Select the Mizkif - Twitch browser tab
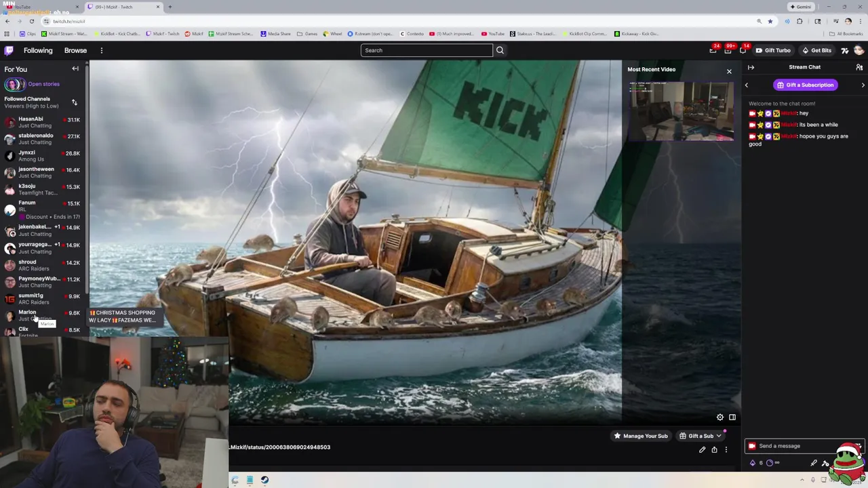Viewport: 868px width, 488px height. 123,7
